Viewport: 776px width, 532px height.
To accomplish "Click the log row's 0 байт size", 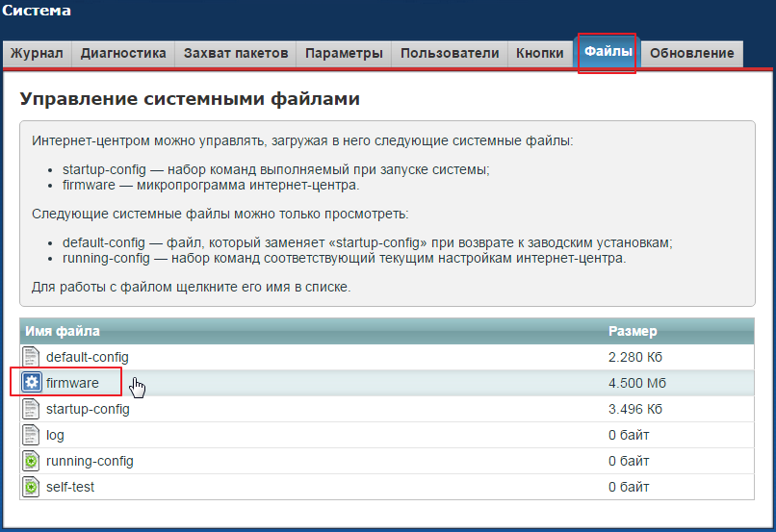I will point(629,435).
